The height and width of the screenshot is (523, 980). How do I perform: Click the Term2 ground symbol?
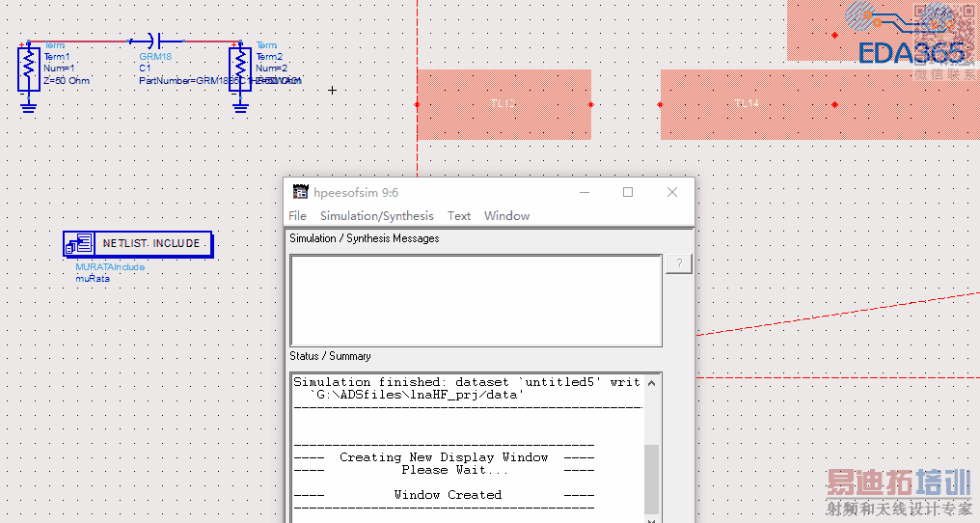tap(240, 106)
